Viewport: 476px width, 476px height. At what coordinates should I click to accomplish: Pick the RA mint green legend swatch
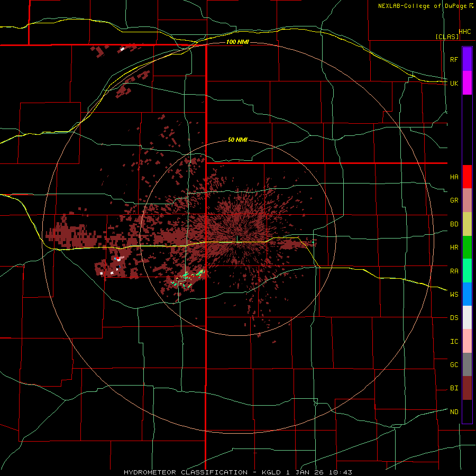tap(467, 271)
